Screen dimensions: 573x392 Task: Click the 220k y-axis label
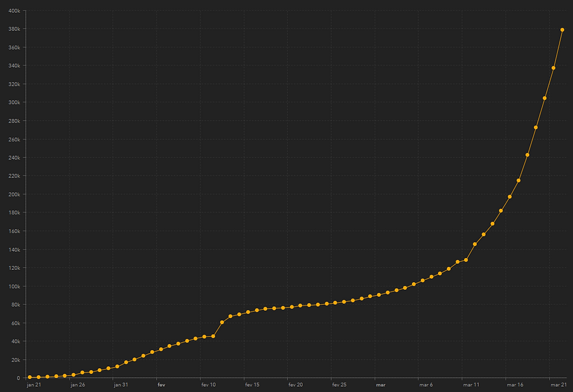point(14,176)
